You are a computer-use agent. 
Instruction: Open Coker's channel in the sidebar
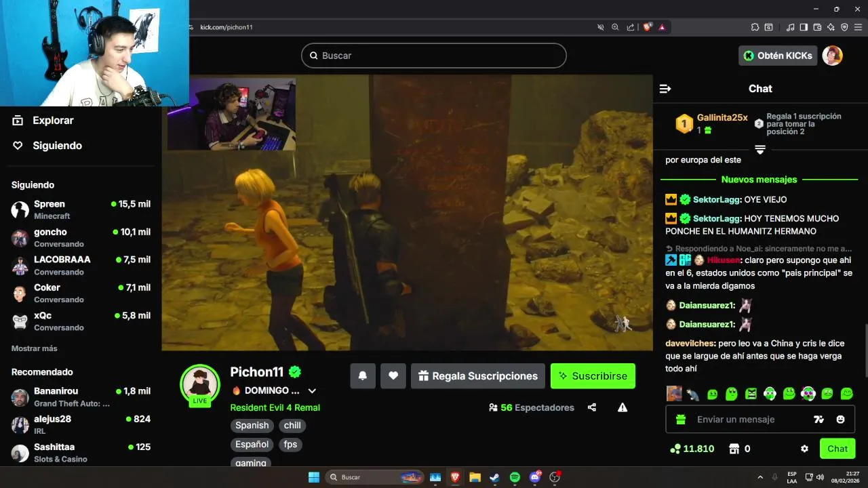pos(81,293)
